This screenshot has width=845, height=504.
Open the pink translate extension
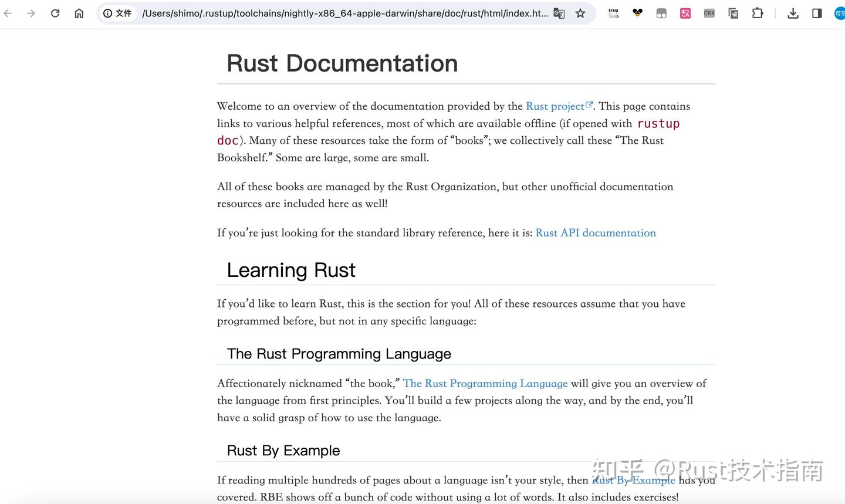click(x=685, y=13)
